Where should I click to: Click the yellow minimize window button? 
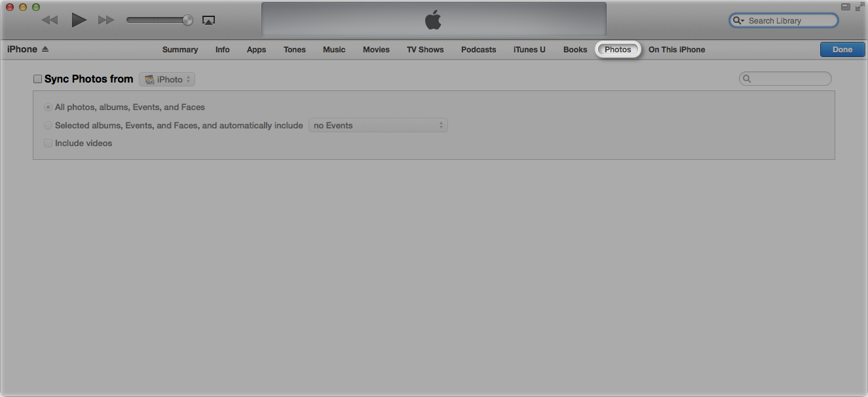23,7
